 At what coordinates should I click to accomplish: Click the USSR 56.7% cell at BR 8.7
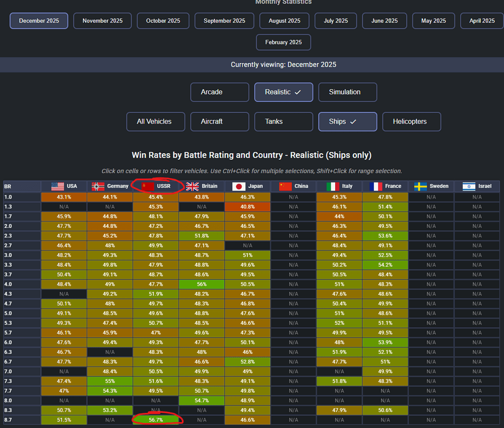[x=156, y=419]
